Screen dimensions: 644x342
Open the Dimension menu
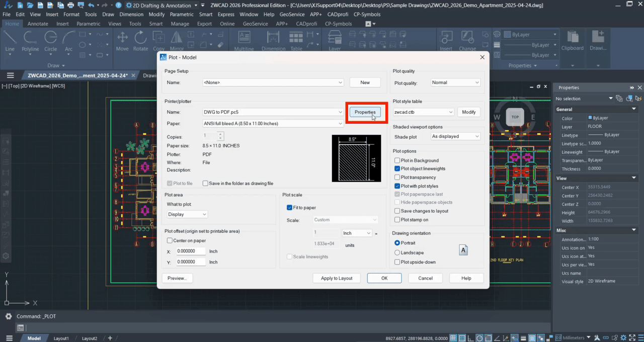tap(131, 15)
